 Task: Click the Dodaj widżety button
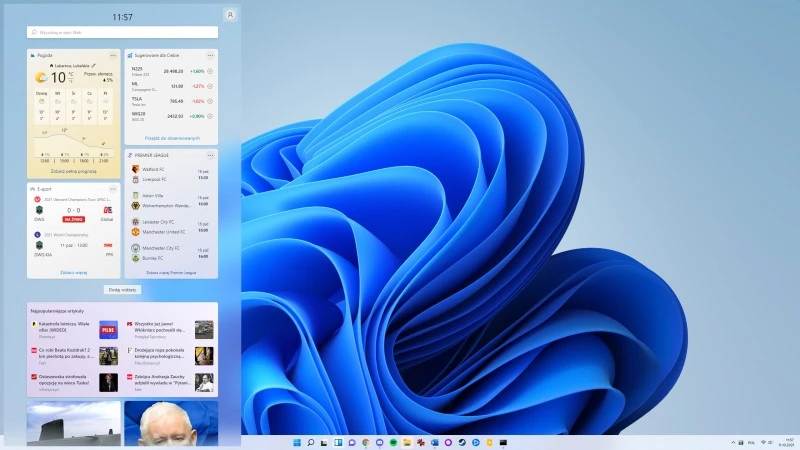pyautogui.click(x=122, y=290)
